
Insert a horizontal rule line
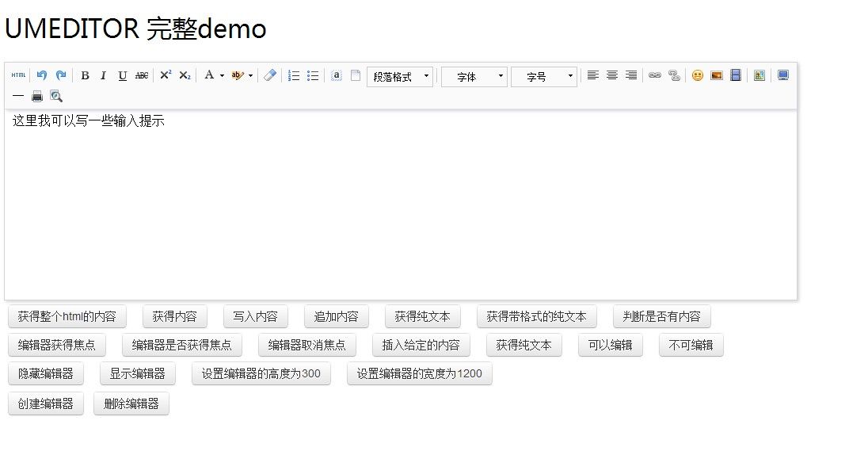pyautogui.click(x=18, y=97)
